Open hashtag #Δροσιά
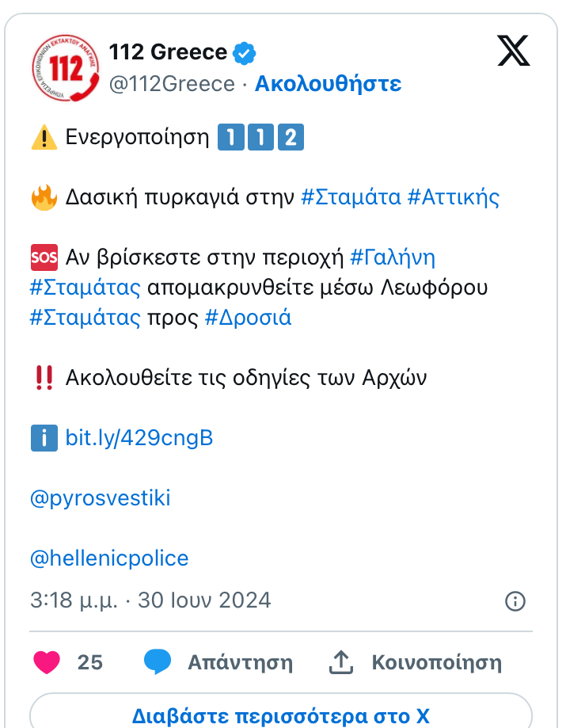 (248, 318)
